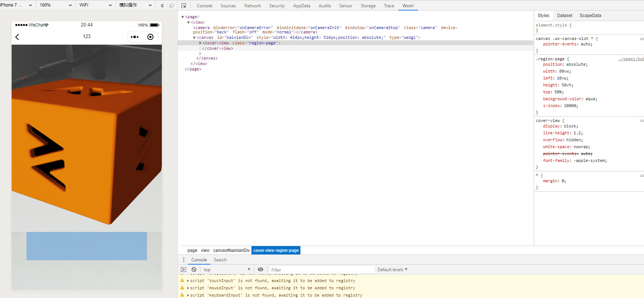Image resolution: width=644 pixels, height=298 pixels.
Task: Switch to the Security tab
Action: tap(277, 6)
